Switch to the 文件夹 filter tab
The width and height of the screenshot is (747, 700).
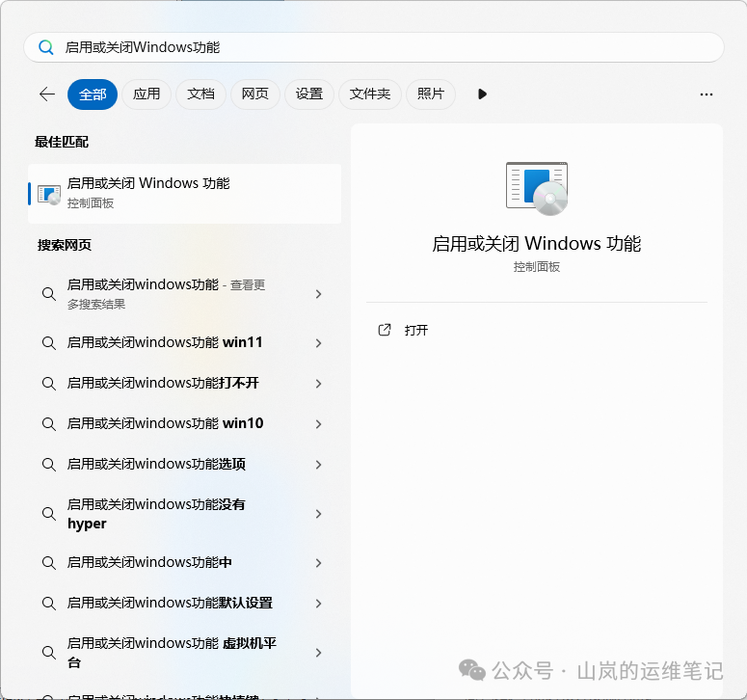coord(370,94)
